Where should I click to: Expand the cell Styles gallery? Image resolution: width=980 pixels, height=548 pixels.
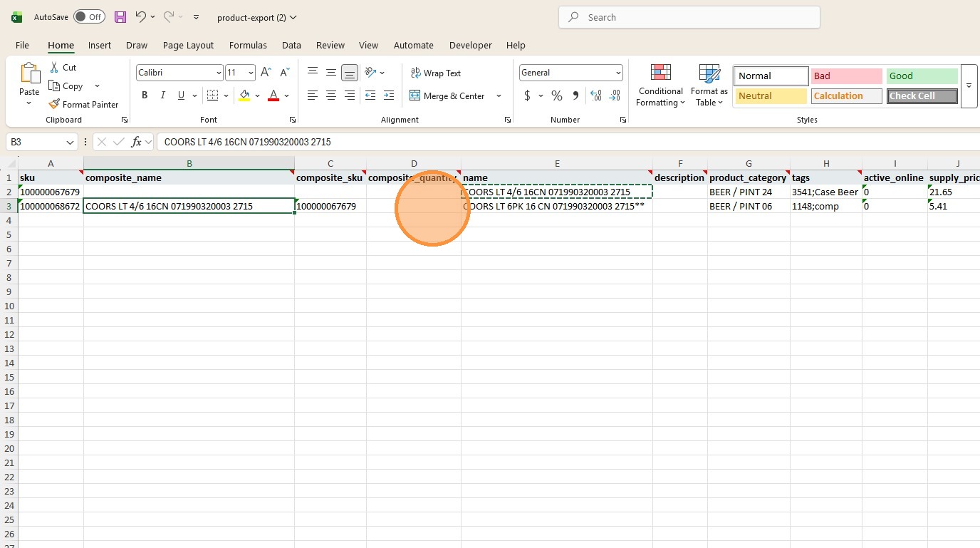(x=969, y=86)
